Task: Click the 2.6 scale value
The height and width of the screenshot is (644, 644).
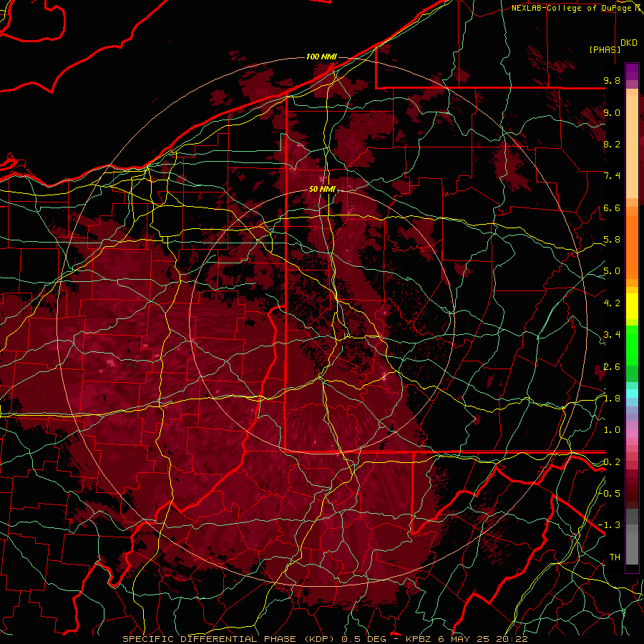Action: (612, 366)
